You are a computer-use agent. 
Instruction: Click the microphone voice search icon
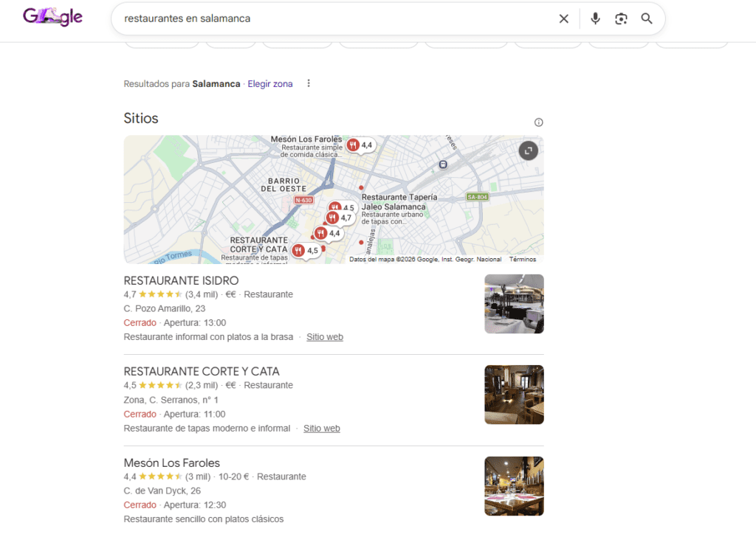596,18
